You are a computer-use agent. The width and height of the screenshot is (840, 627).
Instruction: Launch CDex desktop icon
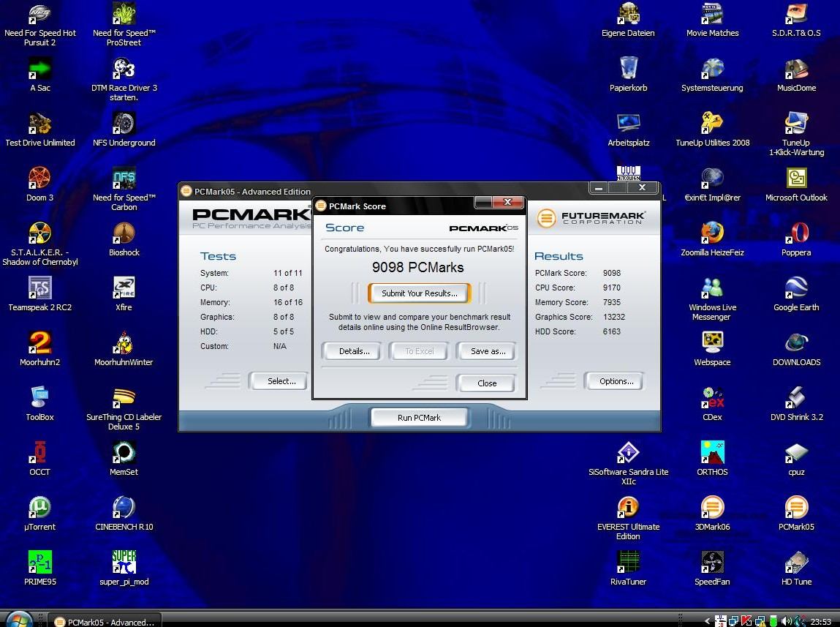(x=713, y=398)
